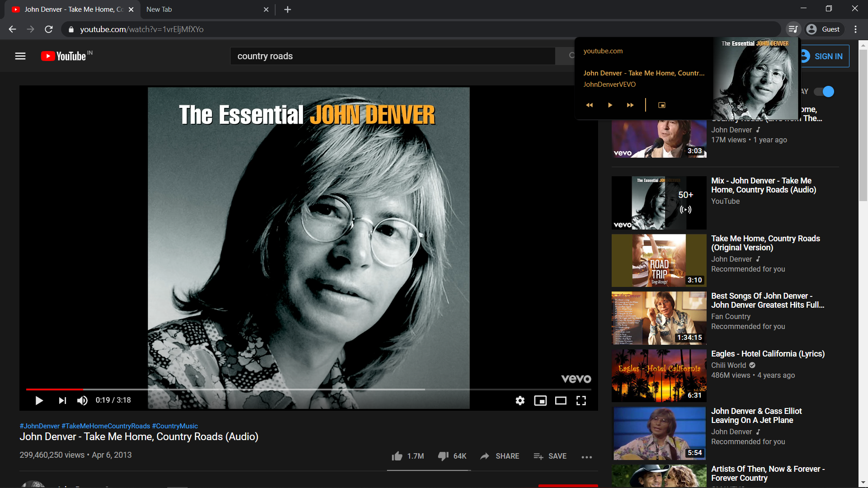Enter picture-in-picture from media popup

(662, 105)
